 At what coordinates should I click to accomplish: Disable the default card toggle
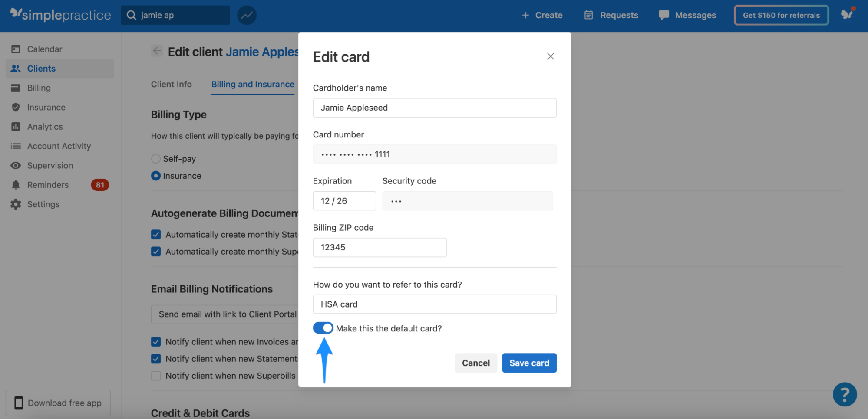point(323,328)
